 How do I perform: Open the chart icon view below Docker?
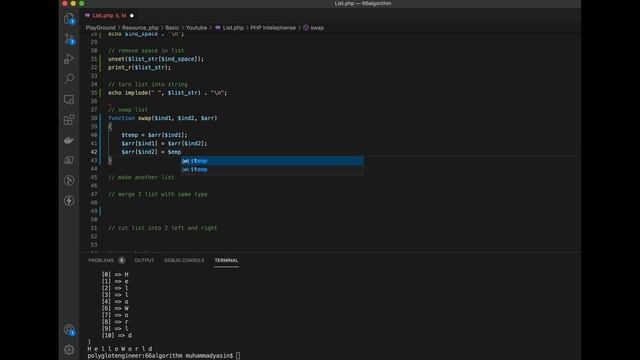click(69, 160)
